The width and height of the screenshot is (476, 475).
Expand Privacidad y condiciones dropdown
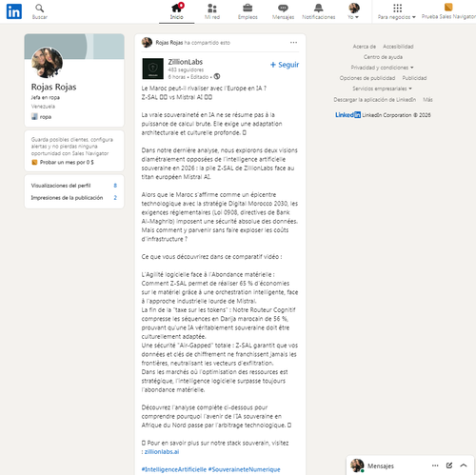coord(382,68)
